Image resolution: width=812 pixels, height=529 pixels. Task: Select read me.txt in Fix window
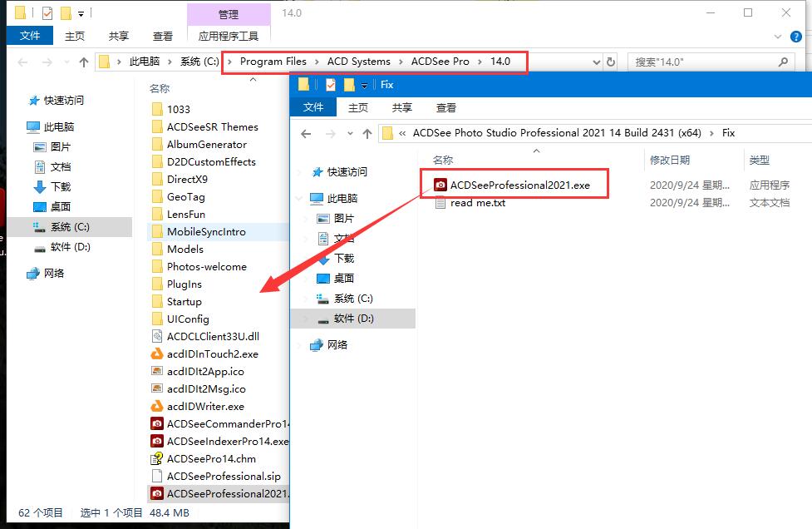(470, 203)
